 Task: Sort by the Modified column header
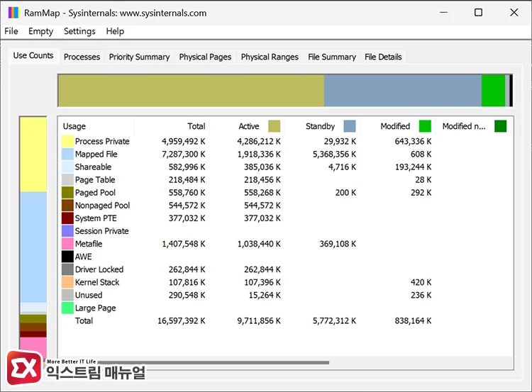[398, 126]
